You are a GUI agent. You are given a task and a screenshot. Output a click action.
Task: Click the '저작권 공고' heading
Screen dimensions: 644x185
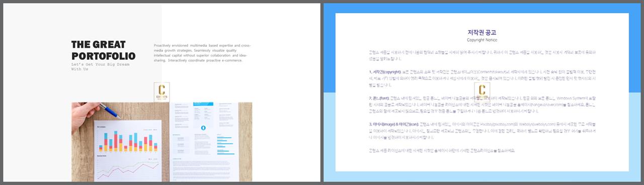click(x=482, y=33)
